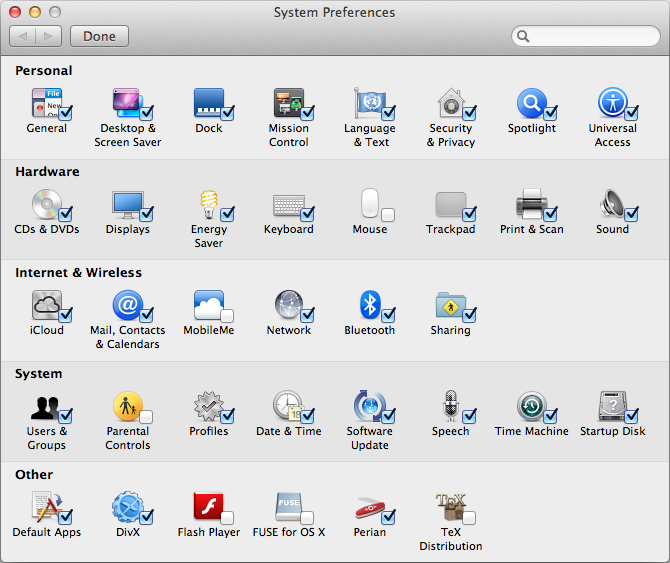
Task: Click the Desktop & Screen Saver icon
Action: tap(126, 103)
